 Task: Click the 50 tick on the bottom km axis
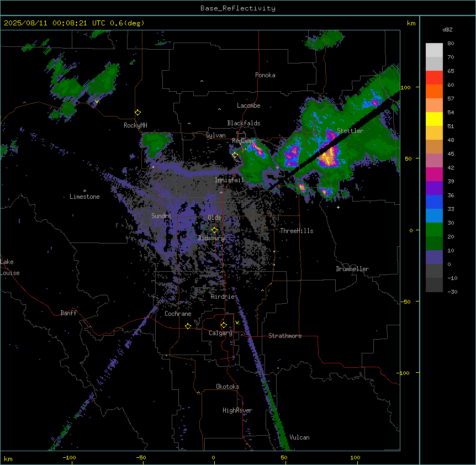point(284,457)
